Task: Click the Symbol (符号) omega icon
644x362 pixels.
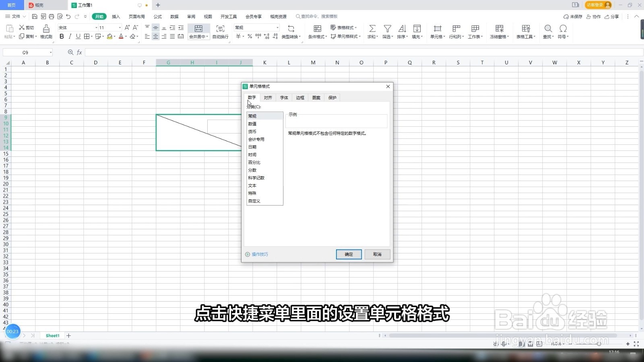Action: pos(563,29)
